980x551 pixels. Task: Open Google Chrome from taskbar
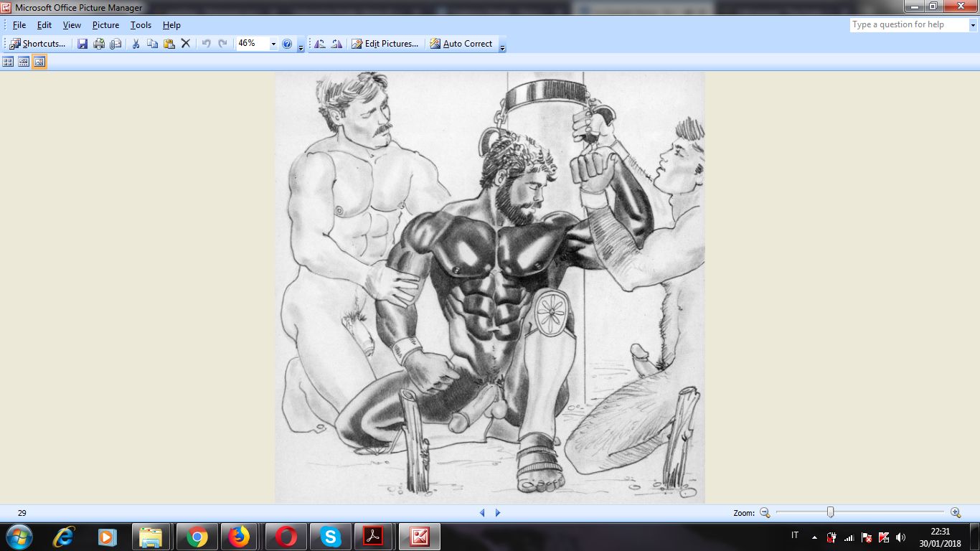click(x=196, y=537)
